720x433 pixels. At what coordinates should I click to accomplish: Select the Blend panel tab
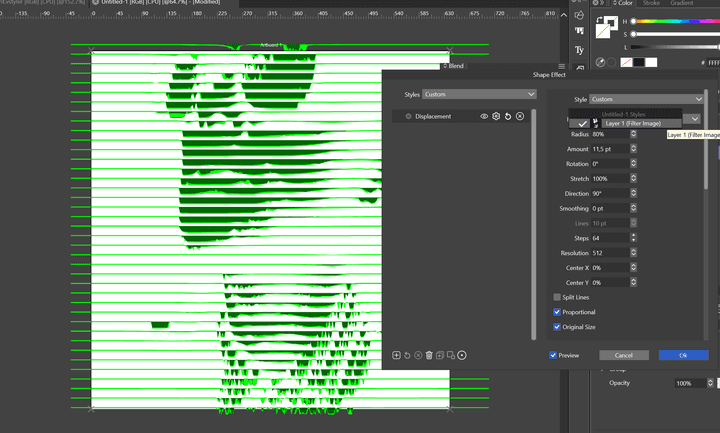click(453, 66)
